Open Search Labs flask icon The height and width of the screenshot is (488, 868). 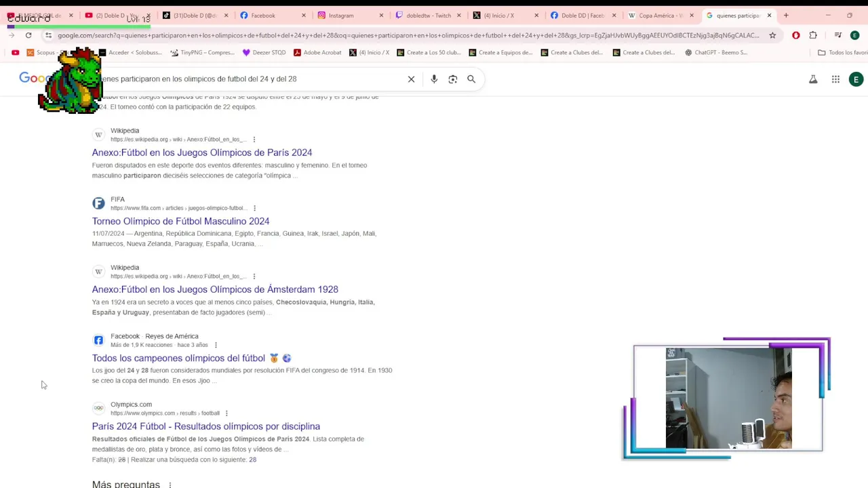[x=813, y=79]
